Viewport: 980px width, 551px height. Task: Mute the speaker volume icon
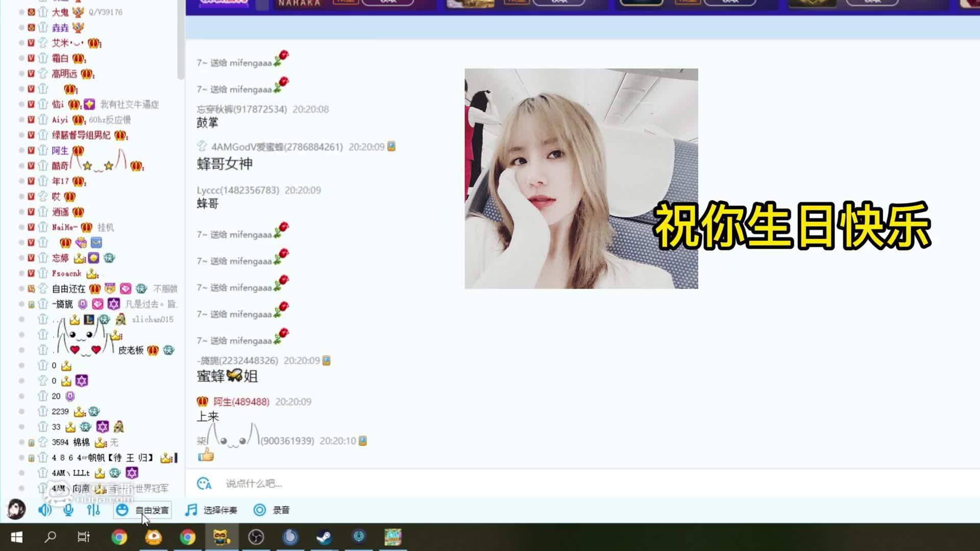(x=44, y=510)
